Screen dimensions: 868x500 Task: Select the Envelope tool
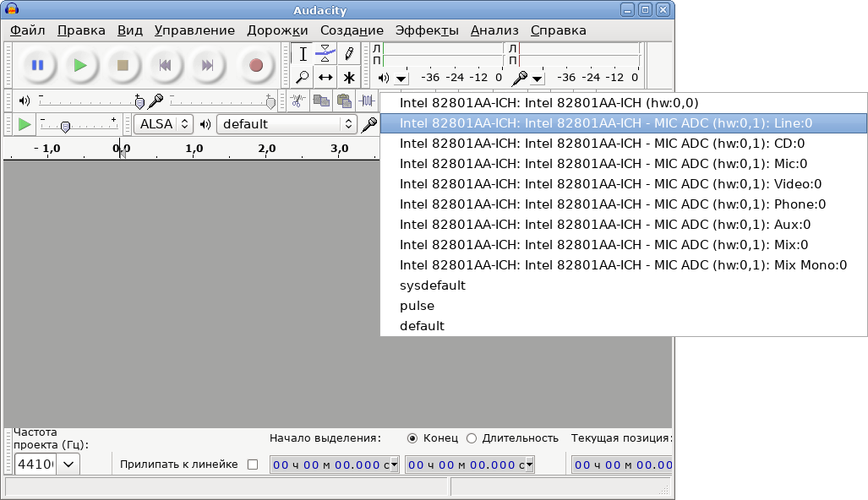325,54
